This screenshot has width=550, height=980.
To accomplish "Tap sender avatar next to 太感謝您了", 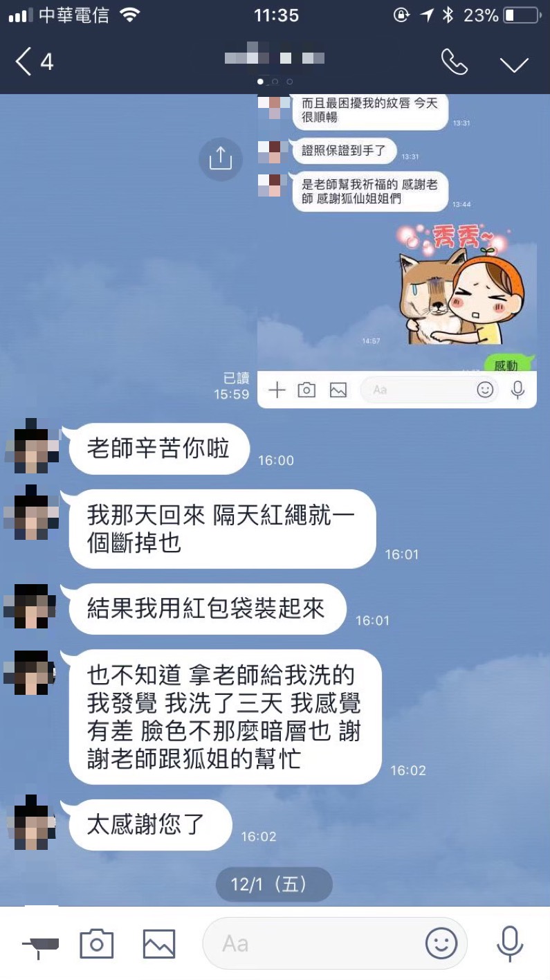I will click(30, 823).
